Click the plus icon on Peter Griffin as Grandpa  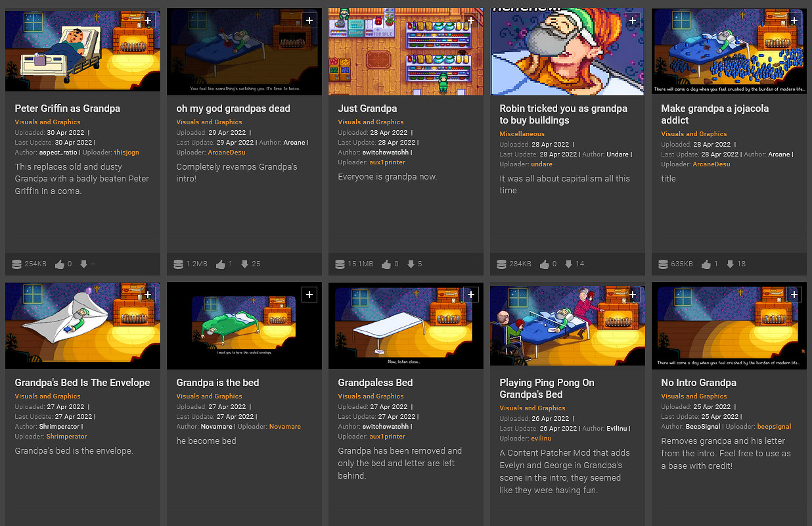(148, 20)
